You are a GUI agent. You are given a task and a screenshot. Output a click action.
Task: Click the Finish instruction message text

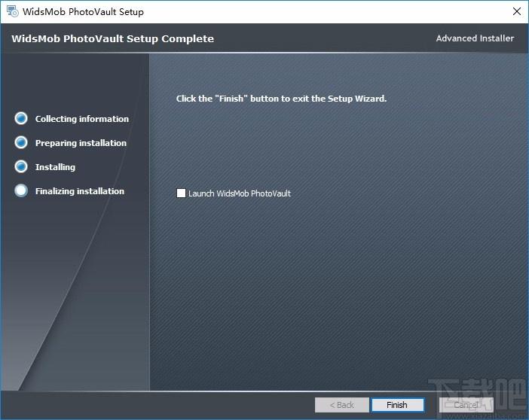(281, 99)
